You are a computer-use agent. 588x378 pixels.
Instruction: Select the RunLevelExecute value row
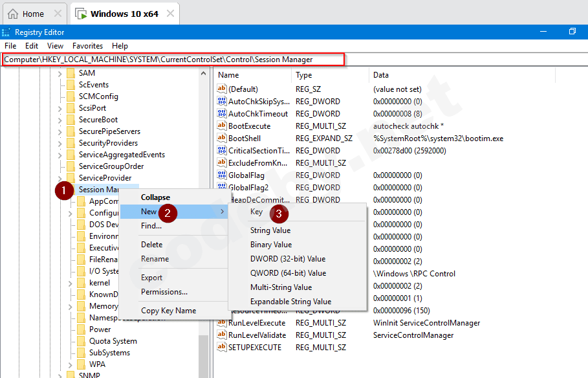pyautogui.click(x=257, y=323)
